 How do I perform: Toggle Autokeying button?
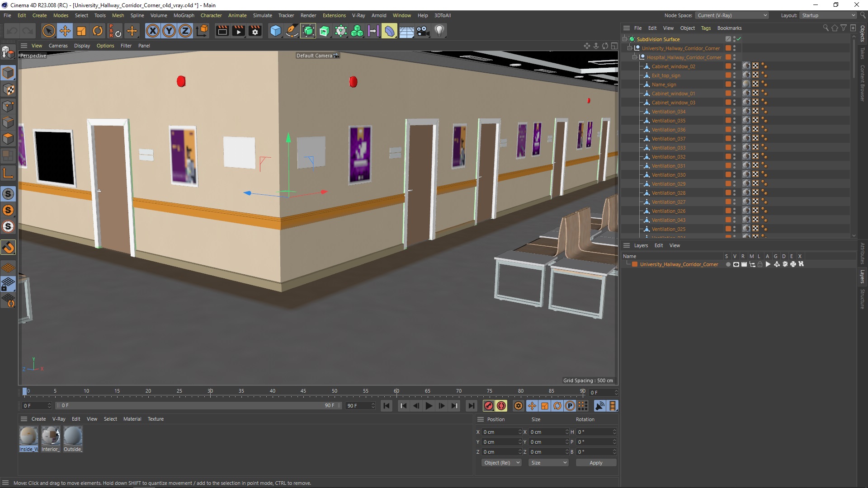click(x=501, y=406)
